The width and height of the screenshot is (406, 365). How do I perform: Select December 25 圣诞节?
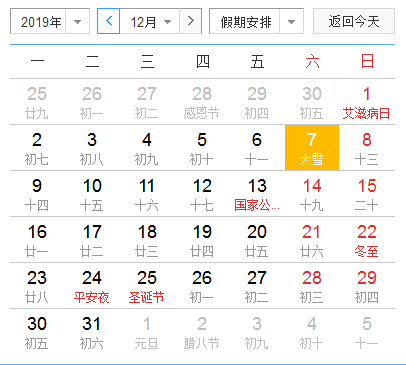tap(147, 286)
